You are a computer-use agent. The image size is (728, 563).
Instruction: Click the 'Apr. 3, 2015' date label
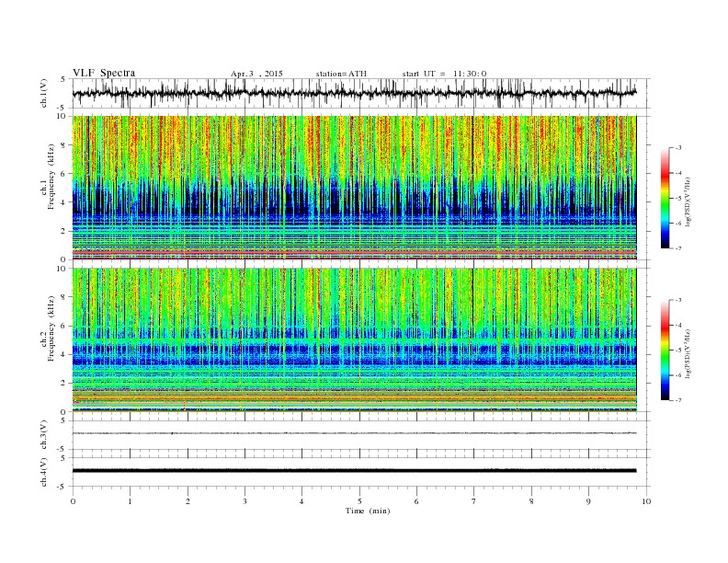pos(256,74)
